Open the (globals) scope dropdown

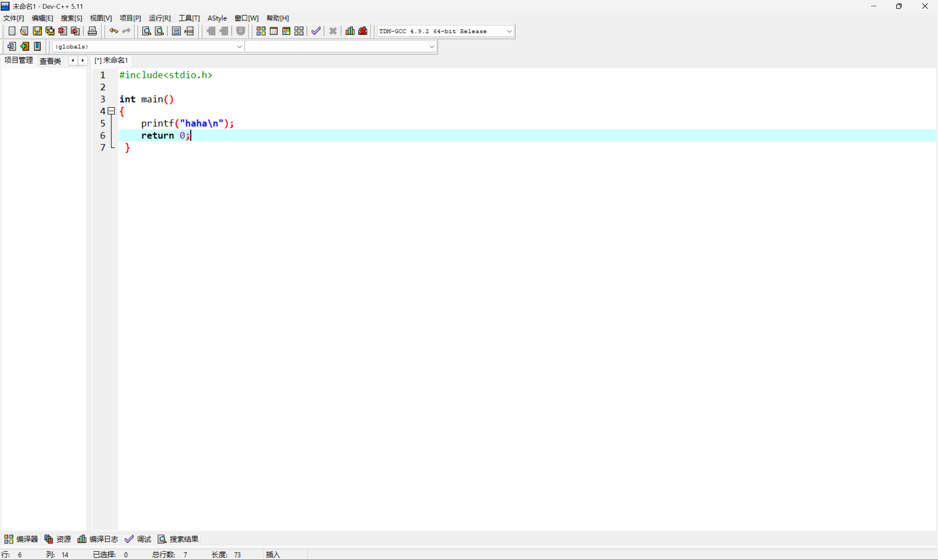point(239,47)
